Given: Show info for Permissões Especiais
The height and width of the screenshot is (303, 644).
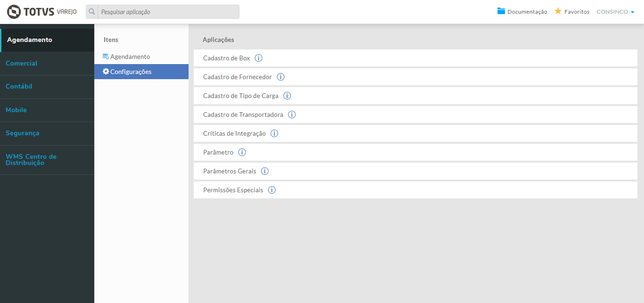Looking at the screenshot, I should tap(272, 190).
